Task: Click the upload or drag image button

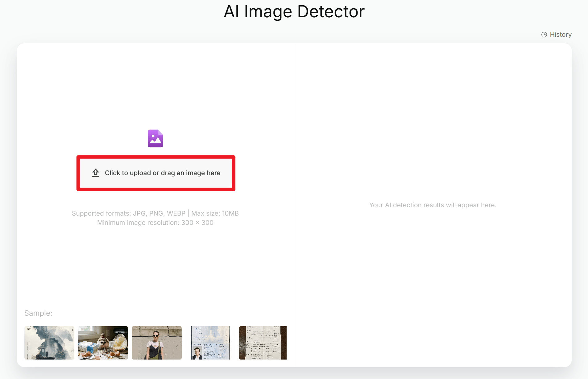Action: click(156, 173)
